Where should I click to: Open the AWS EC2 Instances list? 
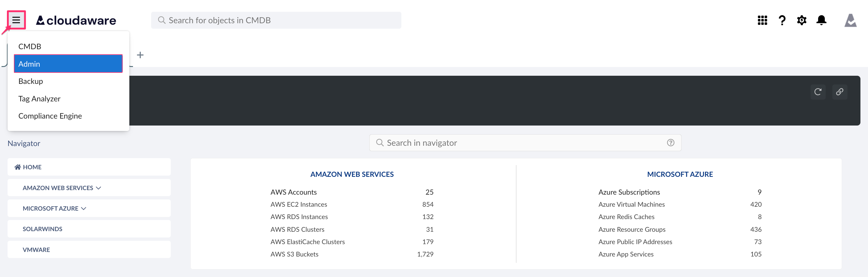[299, 204]
